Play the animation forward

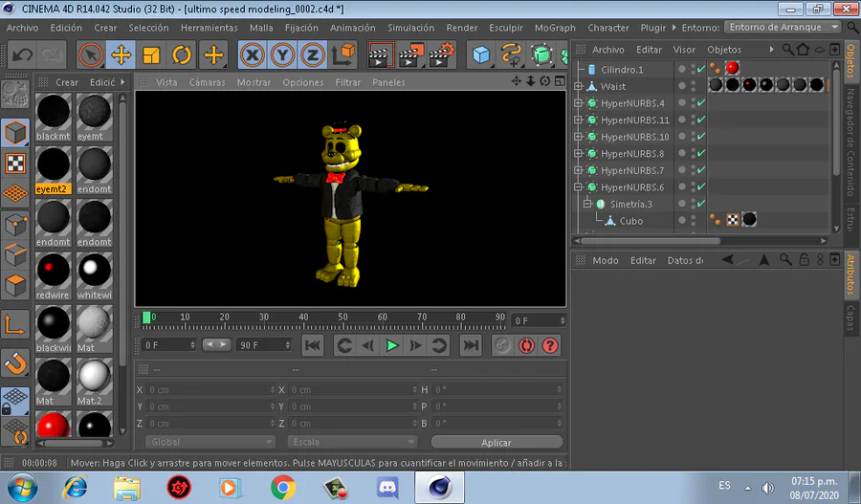click(392, 345)
